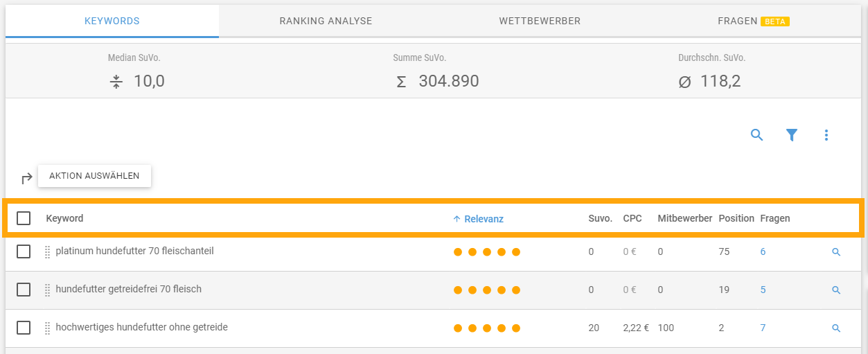The image size is (868, 354).
Task: Switch to Ranking Analyse tab
Action: [326, 21]
